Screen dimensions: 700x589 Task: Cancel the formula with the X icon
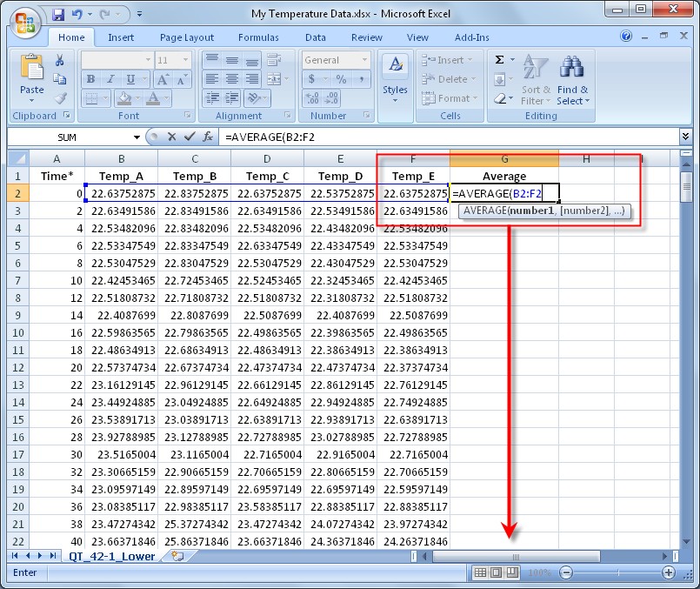coord(171,137)
